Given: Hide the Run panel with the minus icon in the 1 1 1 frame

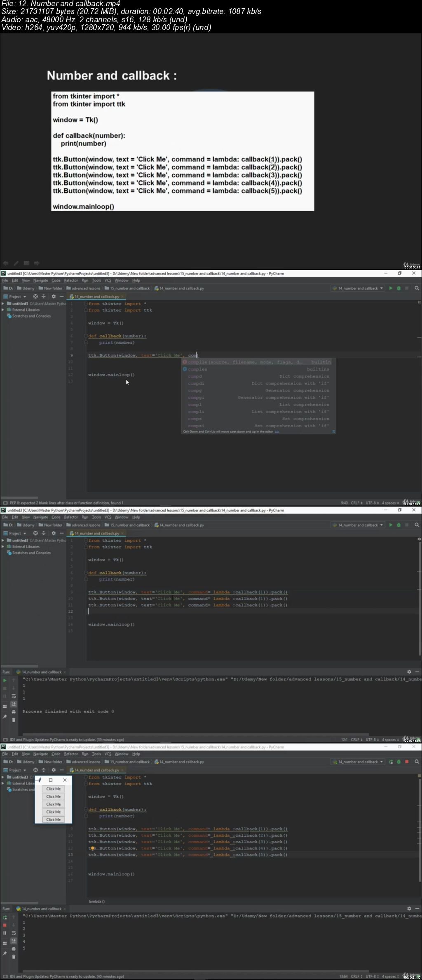Looking at the screenshot, I should pos(417,672).
